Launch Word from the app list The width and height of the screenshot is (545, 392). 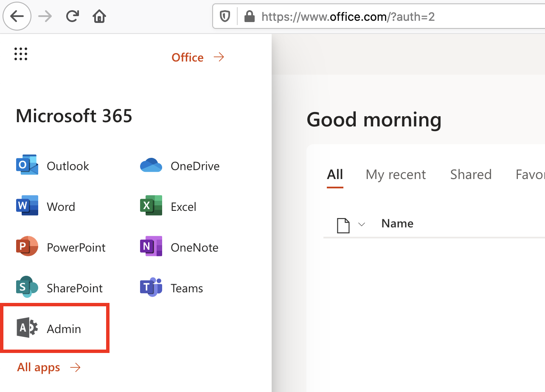pyautogui.click(x=27, y=206)
